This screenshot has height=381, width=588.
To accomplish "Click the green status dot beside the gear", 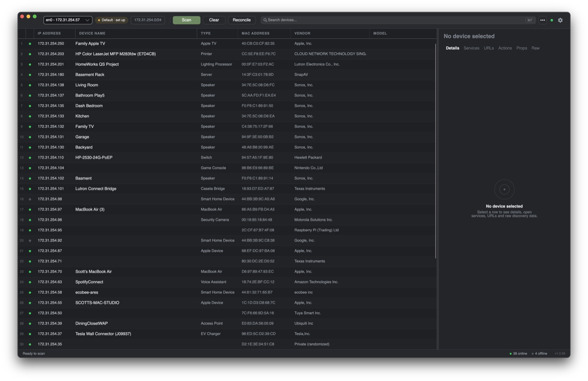I will click(552, 20).
